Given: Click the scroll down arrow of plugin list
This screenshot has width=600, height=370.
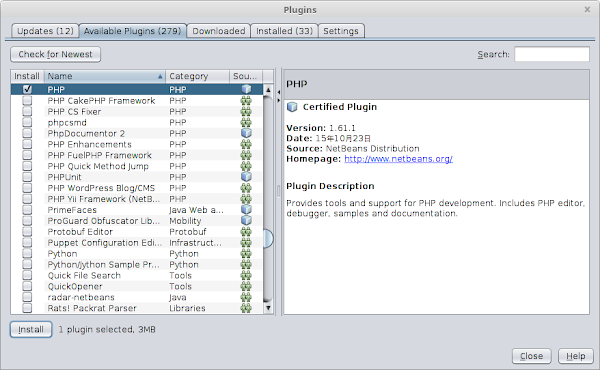Looking at the screenshot, I should [268, 308].
